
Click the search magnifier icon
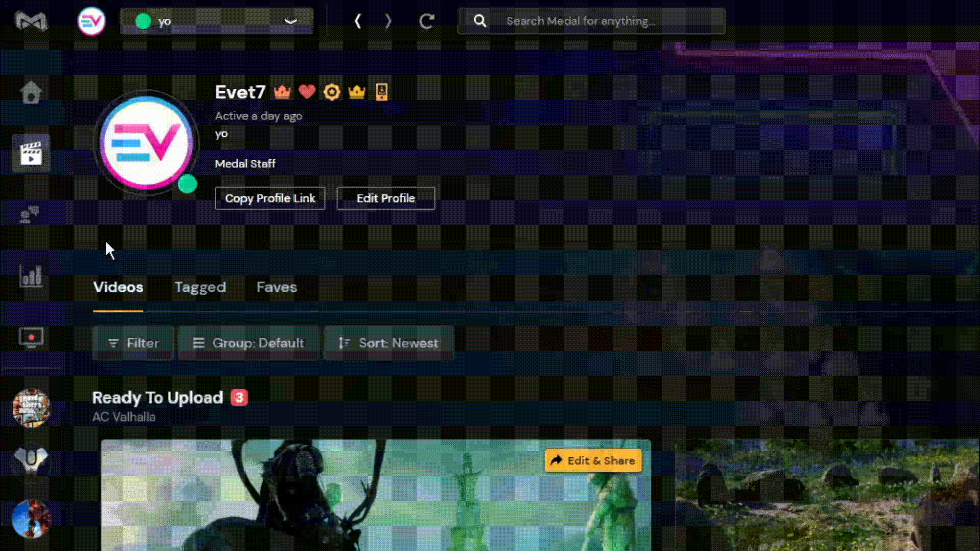[x=480, y=21]
